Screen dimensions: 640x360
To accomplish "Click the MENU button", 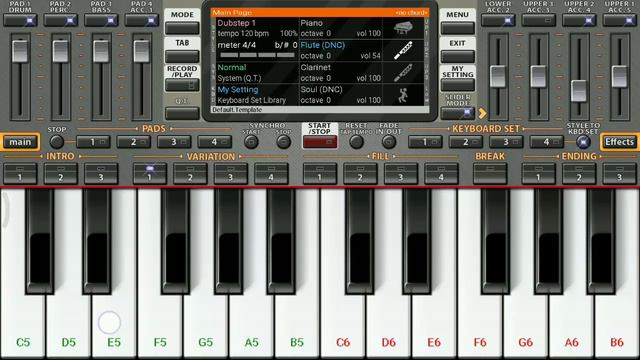I will click(x=458, y=28).
